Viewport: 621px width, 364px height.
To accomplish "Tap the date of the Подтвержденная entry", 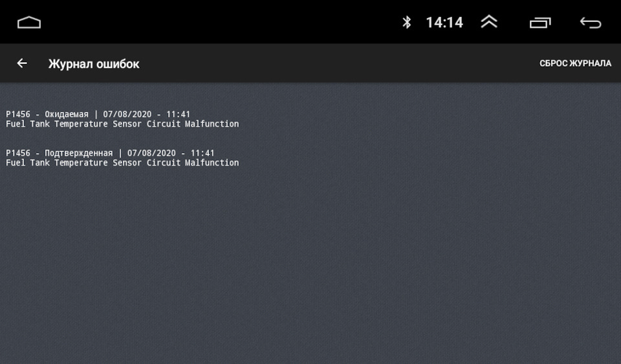I will point(151,153).
